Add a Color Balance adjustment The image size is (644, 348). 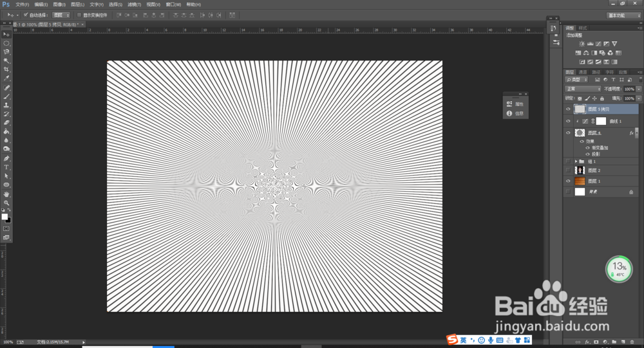[x=586, y=53]
